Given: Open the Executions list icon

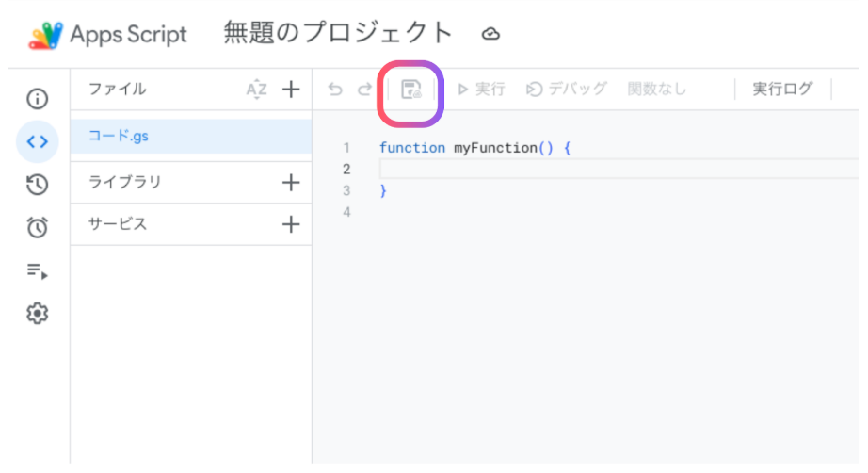Looking at the screenshot, I should point(38,271).
